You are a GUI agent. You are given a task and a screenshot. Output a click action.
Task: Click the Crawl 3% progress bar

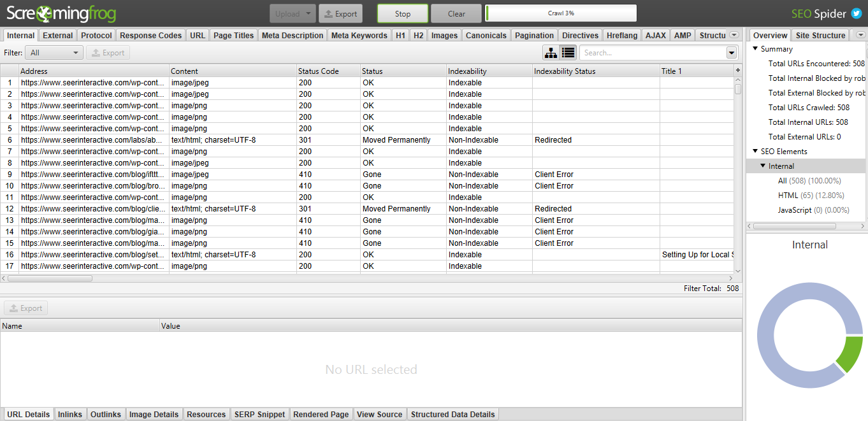coord(561,13)
